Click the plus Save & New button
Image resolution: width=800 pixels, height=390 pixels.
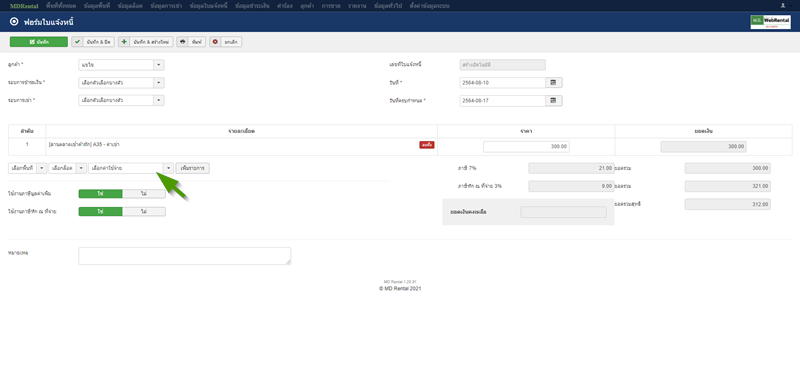coord(146,42)
